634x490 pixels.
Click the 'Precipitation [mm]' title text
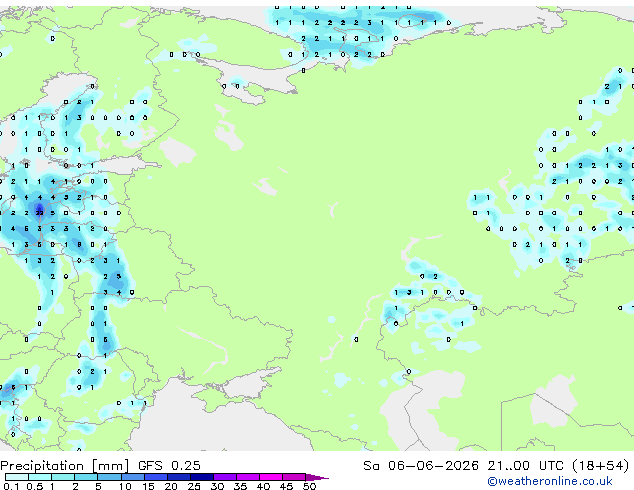click(65, 466)
